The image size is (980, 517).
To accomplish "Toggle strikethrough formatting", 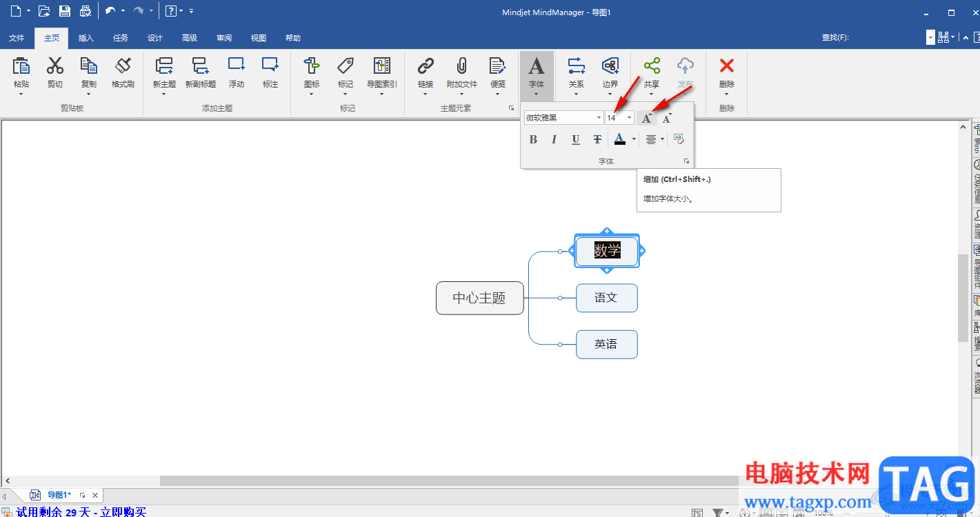I will point(597,139).
